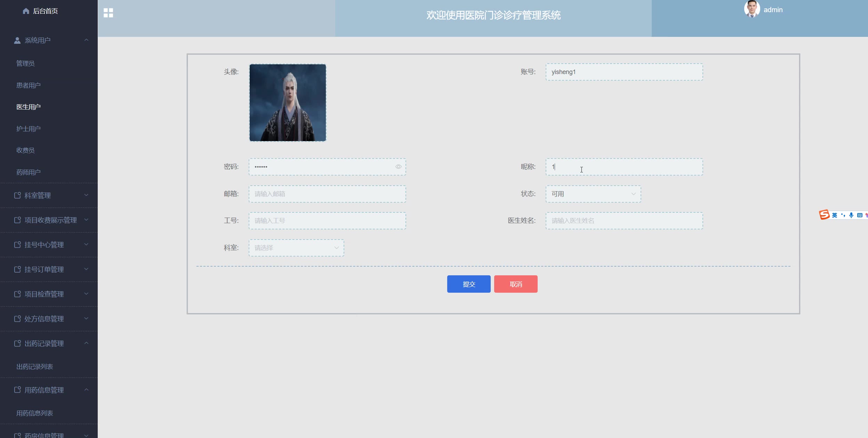
Task: Click the doctor avatar upload thumbnail
Action: click(288, 103)
